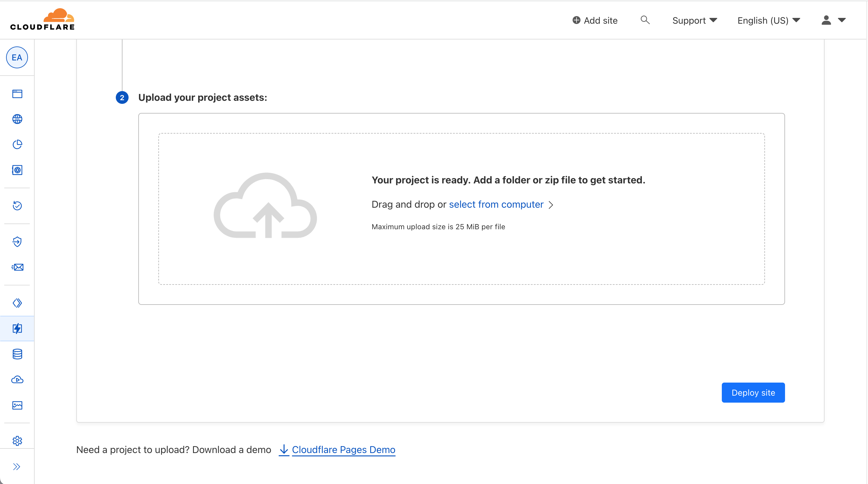The height and width of the screenshot is (484, 868).
Task: Click the Cloudflare logo
Action: pyautogui.click(x=42, y=19)
